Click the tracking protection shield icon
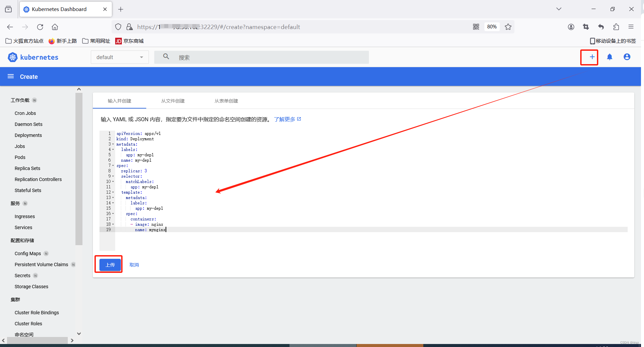Screen dimensions: 644x347 tap(118, 27)
